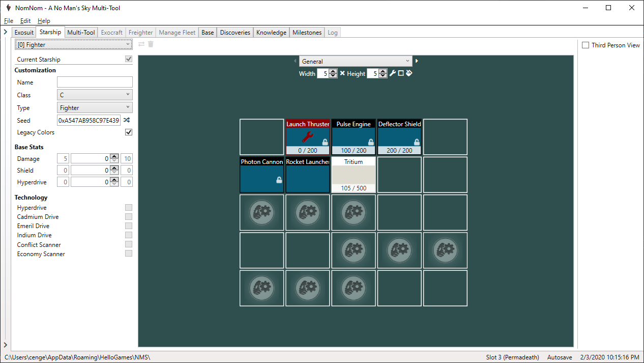Switch to the Base tab
The image size is (644, 363).
pos(208,33)
